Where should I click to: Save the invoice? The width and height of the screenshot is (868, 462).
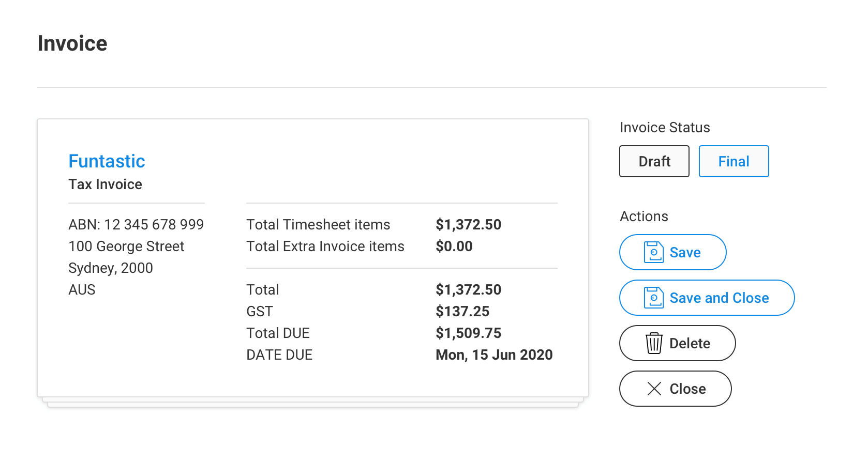[x=672, y=252]
